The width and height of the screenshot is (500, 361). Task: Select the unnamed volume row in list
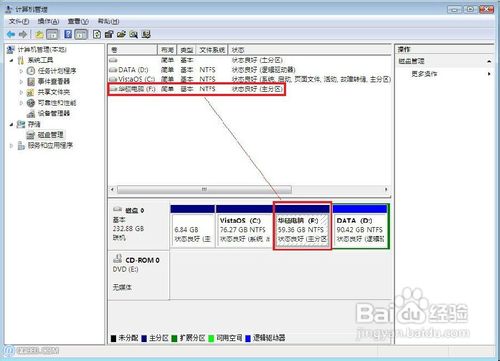[x=249, y=60]
